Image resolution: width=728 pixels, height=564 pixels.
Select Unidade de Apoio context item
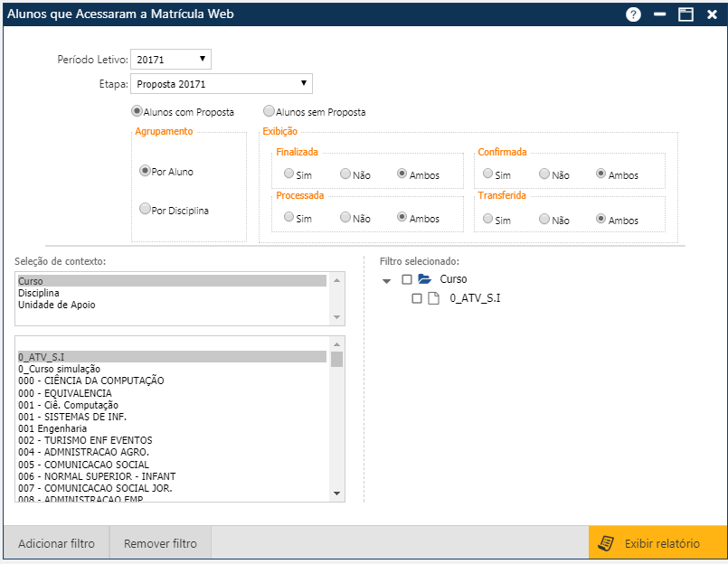point(56,305)
